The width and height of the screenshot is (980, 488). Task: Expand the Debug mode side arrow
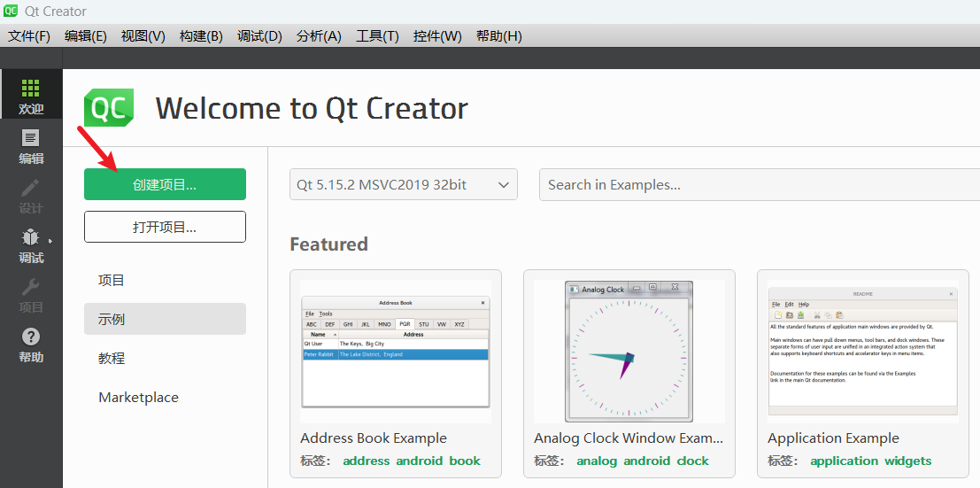[50, 240]
